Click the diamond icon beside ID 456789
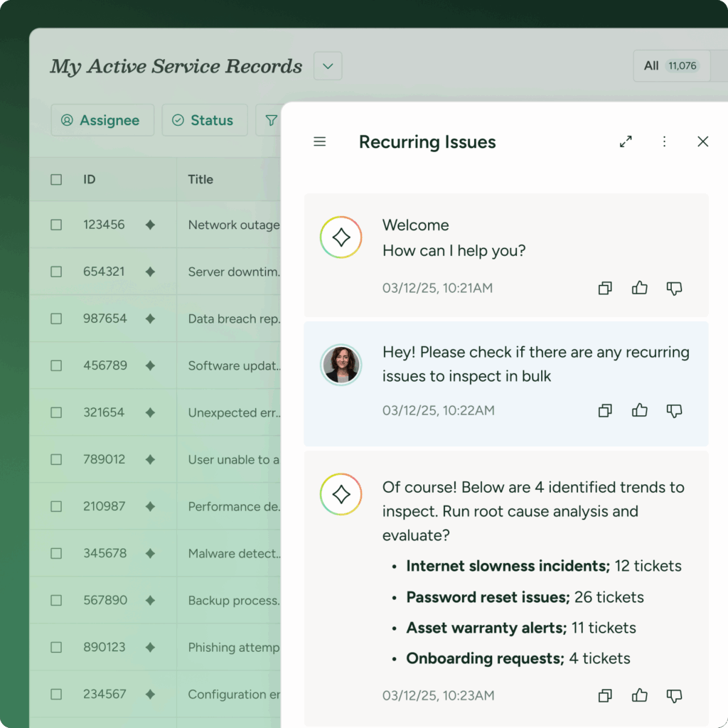This screenshot has height=728, width=728. [x=150, y=365]
